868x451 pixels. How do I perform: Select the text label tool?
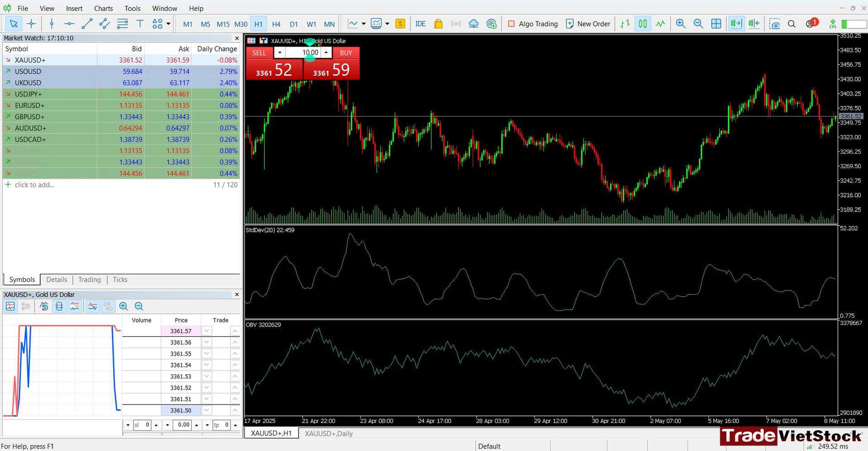[140, 23]
